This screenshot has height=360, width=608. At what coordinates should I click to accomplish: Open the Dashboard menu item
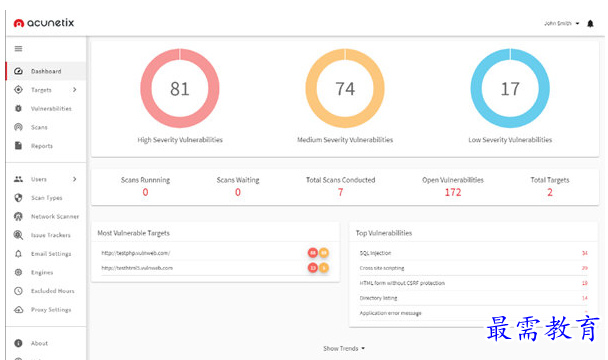(46, 71)
